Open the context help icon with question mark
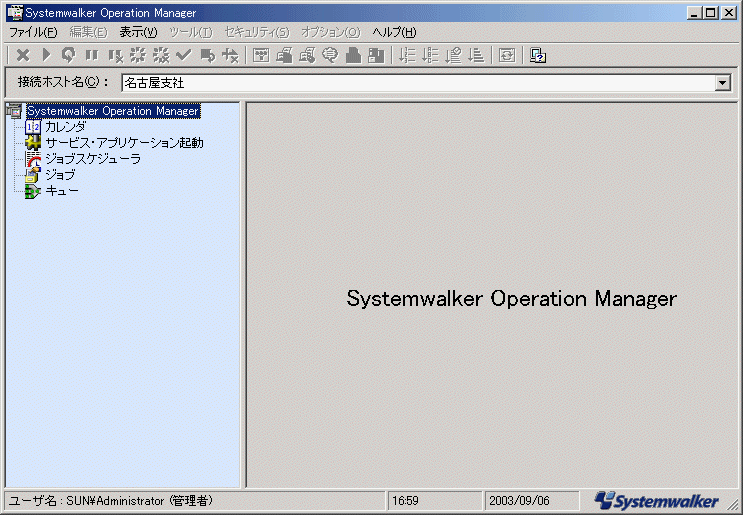This screenshot has height=515, width=743. point(538,55)
